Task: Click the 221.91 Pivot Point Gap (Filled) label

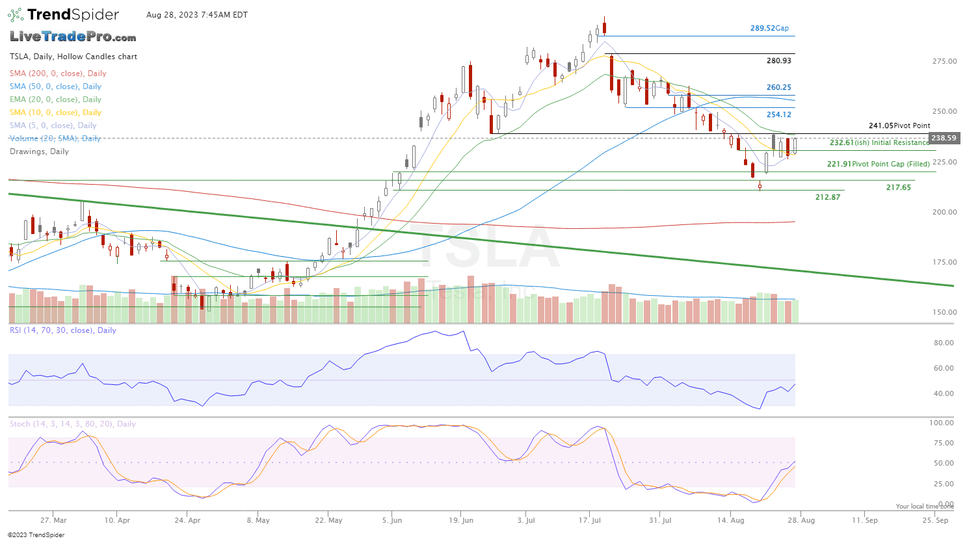Action: coord(878,164)
